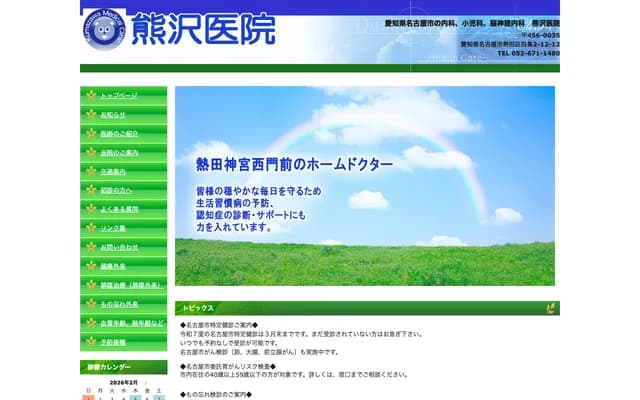Image resolution: width=640 pixels, height=400 pixels.
Task: Click the rainbow sky banner image
Action: tap(365, 186)
